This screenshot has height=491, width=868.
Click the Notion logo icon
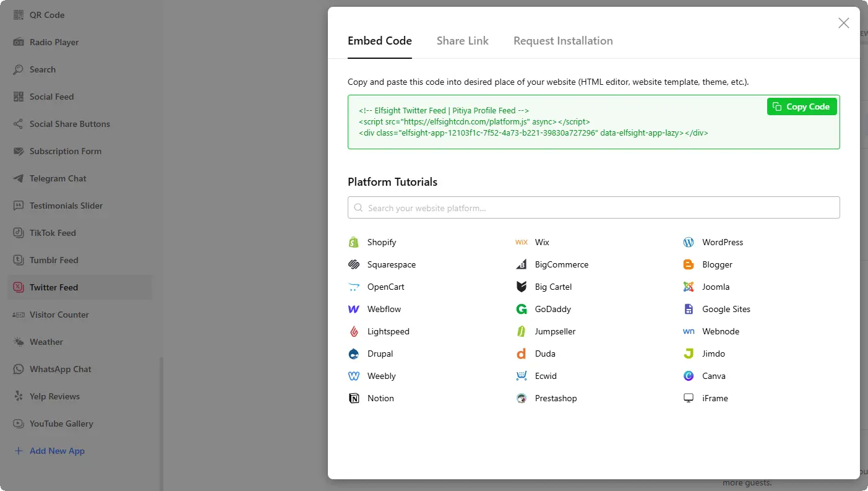click(354, 398)
